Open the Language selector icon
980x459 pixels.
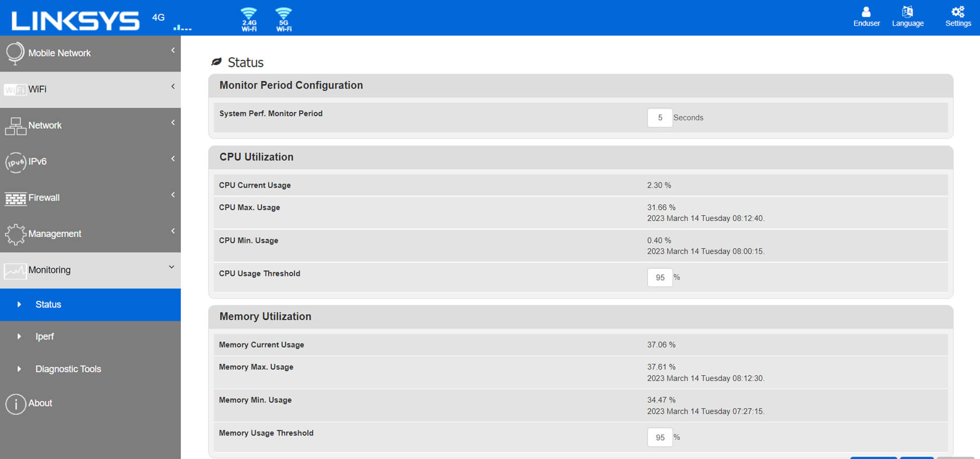click(908, 16)
